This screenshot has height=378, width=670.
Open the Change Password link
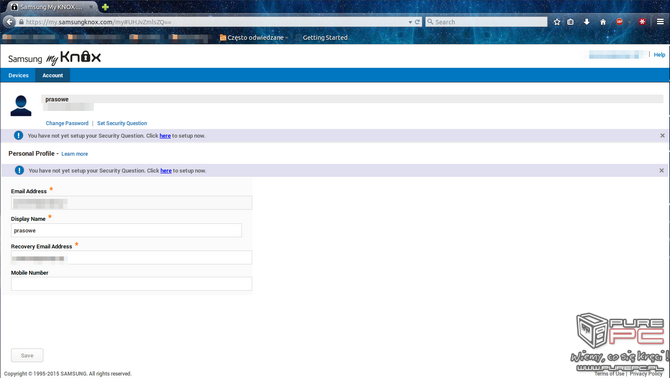click(67, 123)
